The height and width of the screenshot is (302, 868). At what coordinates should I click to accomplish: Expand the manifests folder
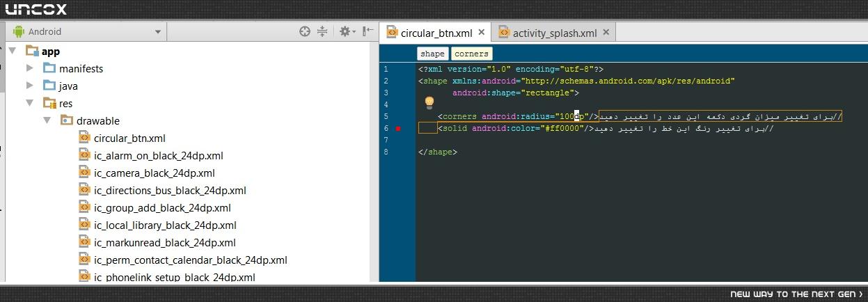[x=30, y=68]
